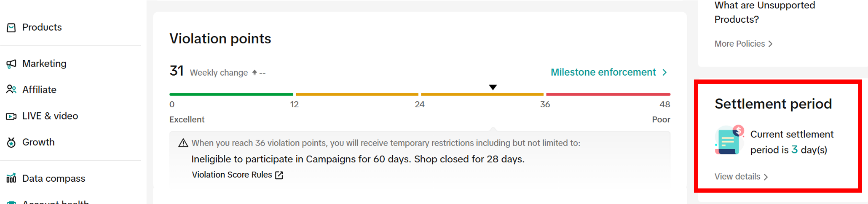The image size is (868, 204).
Task: Click the Products shopping bag icon
Action: pyautogui.click(x=11, y=28)
